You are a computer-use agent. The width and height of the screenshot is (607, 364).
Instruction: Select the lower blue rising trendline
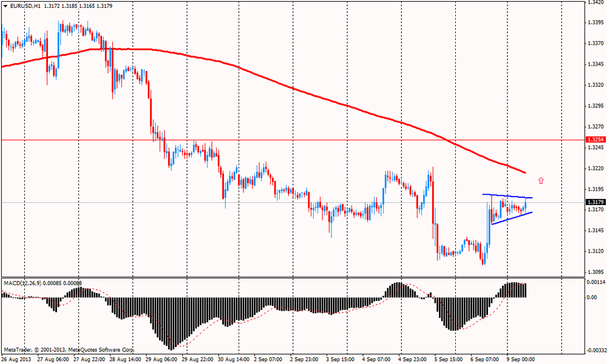point(512,218)
